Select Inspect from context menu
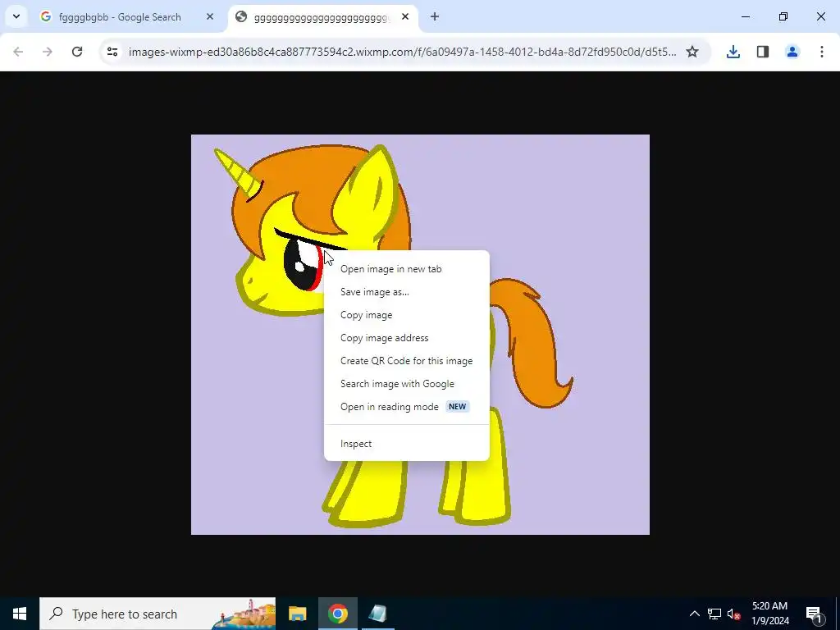840x630 pixels. coord(407,444)
